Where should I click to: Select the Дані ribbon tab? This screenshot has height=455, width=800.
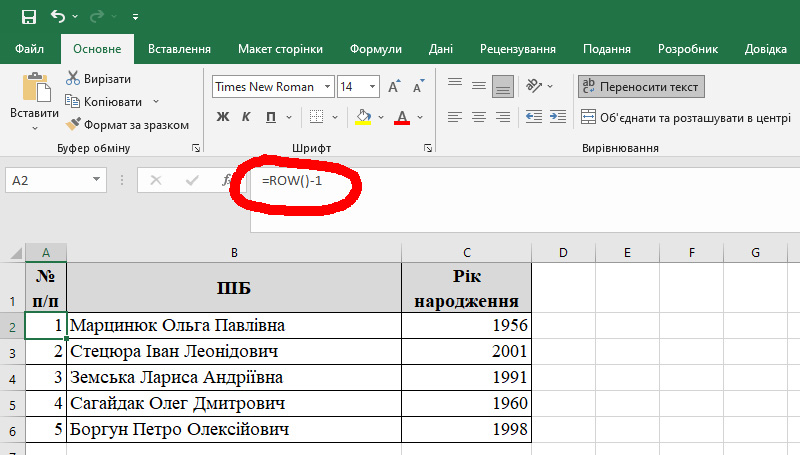(x=440, y=49)
